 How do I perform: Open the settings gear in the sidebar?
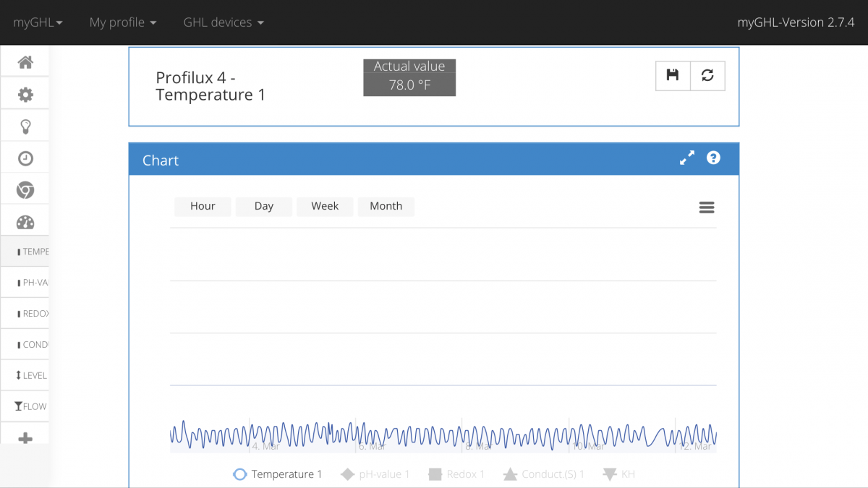tap(25, 95)
